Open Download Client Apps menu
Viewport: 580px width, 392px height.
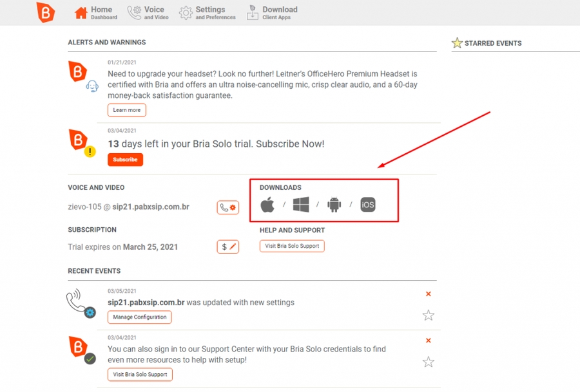click(271, 13)
